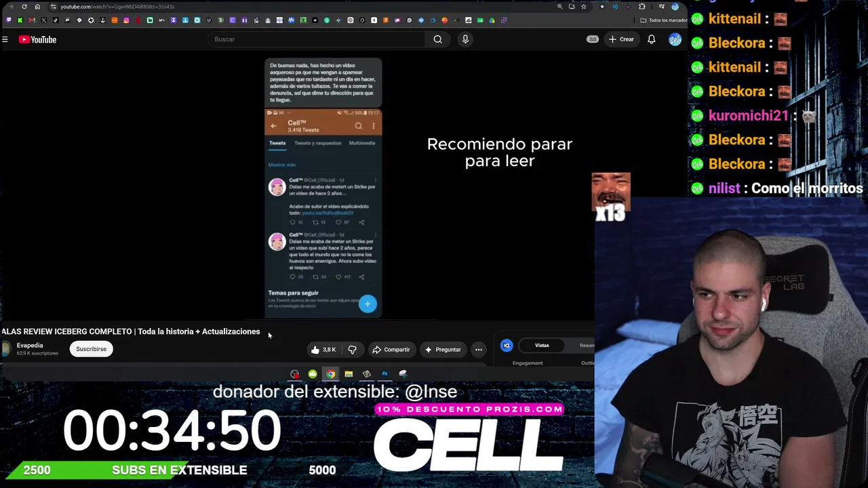
Task: Open the Instagram bookmark
Action: (x=126, y=20)
